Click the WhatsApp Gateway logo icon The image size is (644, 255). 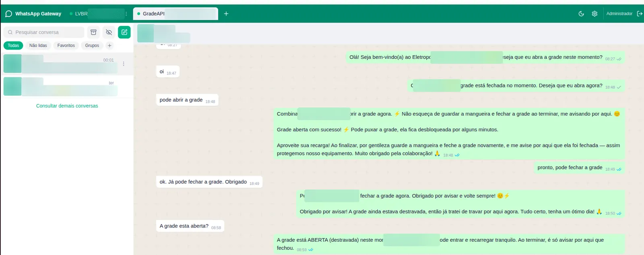coord(8,14)
